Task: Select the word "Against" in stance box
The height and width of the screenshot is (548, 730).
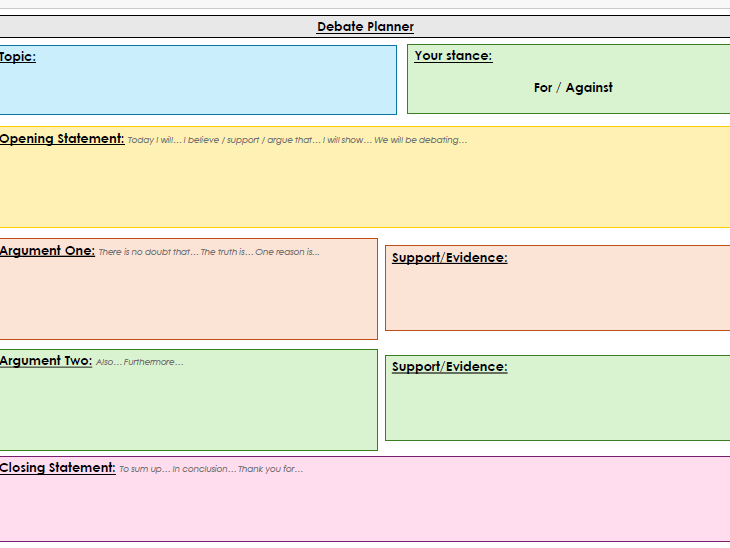Action: click(589, 88)
